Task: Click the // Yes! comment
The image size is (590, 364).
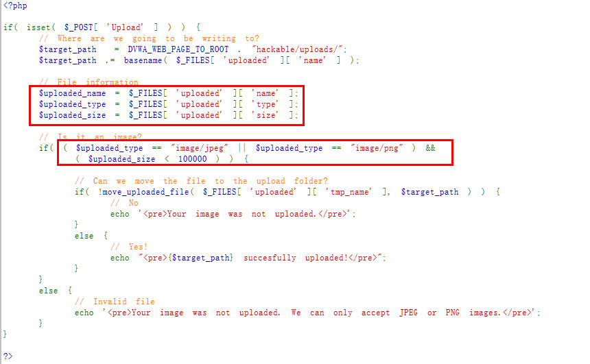Action: pos(129,247)
